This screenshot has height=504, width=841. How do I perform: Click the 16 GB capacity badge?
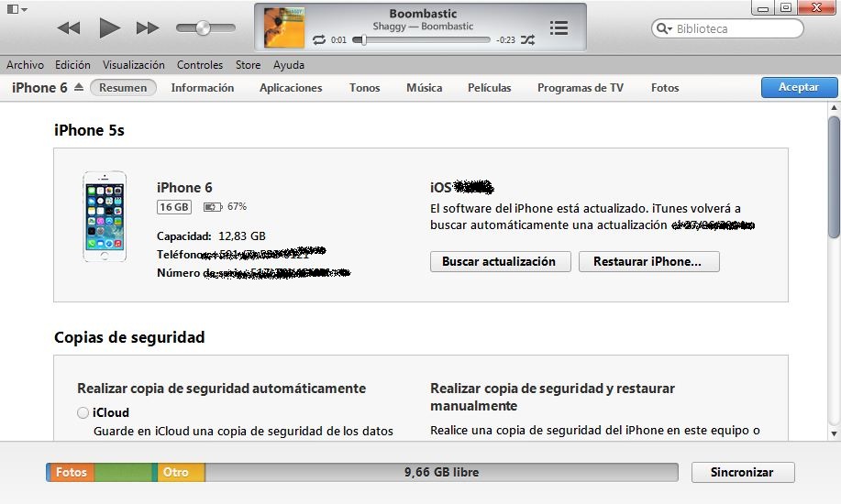[x=173, y=207]
